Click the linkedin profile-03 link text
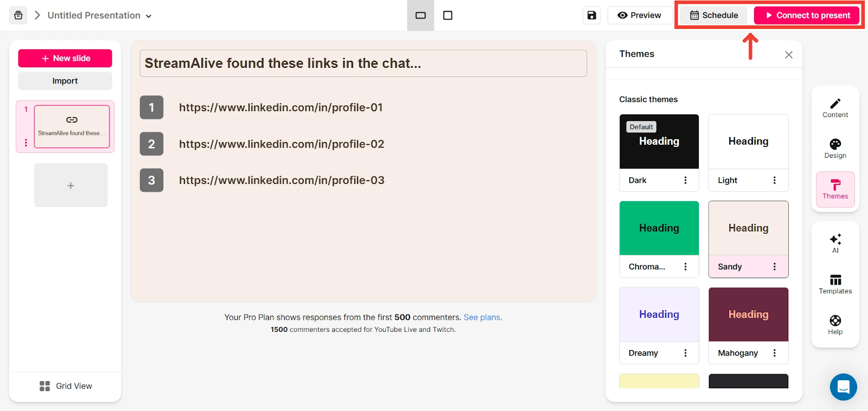 tap(282, 180)
